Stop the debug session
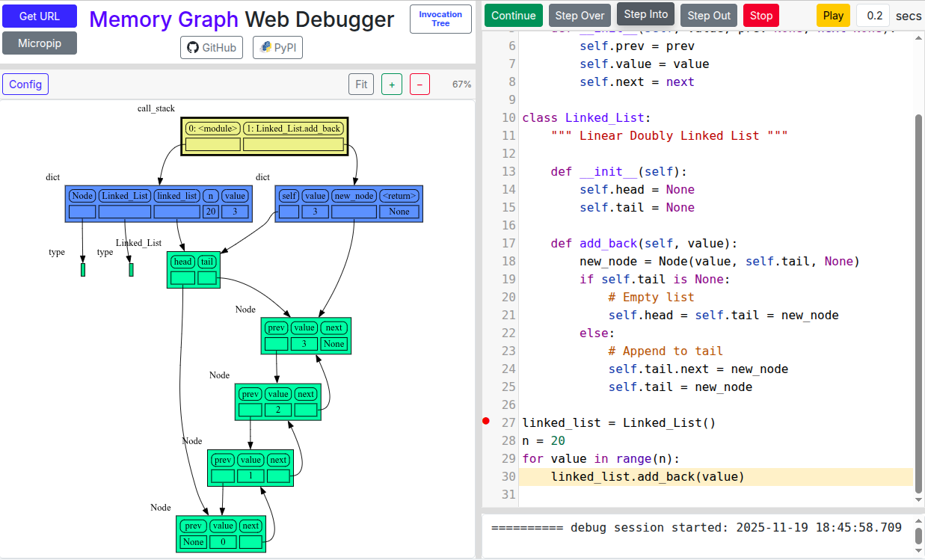 coord(760,16)
